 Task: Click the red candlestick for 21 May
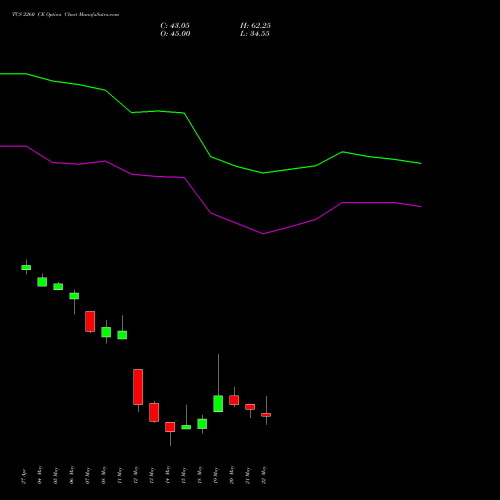(x=250, y=407)
